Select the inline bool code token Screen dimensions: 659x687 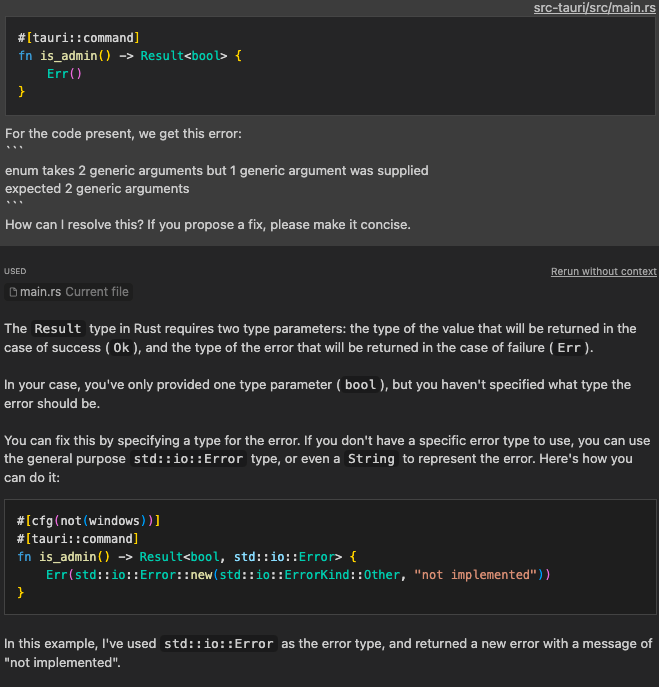(x=360, y=385)
